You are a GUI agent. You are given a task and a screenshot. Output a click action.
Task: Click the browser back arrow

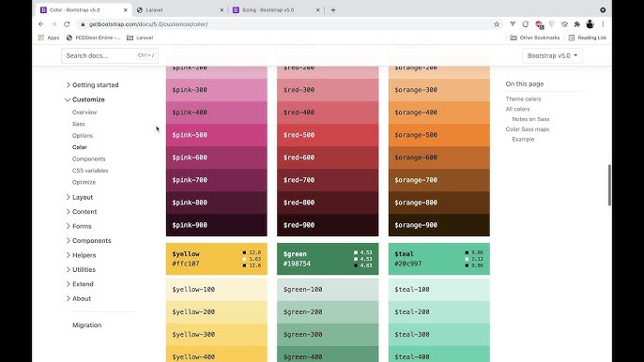tap(41, 24)
